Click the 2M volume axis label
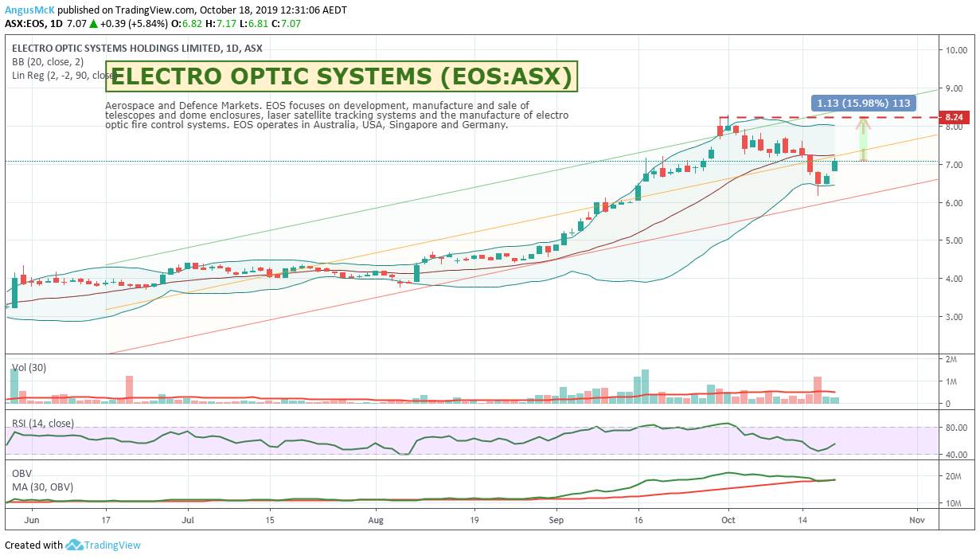The width and height of the screenshot is (980, 559). 951,360
